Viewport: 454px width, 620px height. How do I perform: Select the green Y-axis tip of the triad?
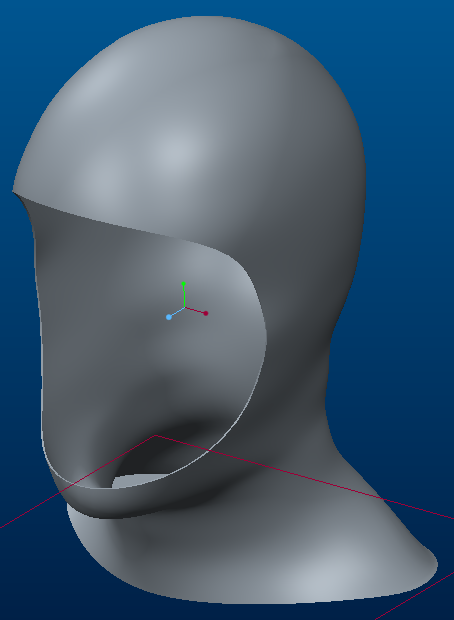183,284
